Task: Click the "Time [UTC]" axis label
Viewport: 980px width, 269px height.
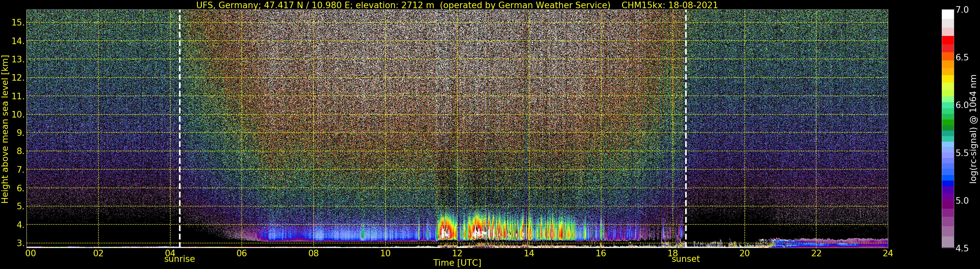Action: [457, 263]
